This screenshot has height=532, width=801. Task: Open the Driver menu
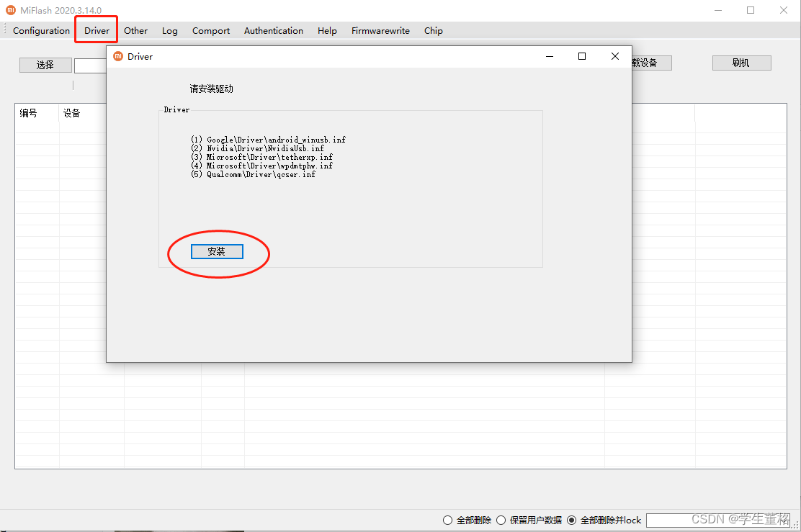point(97,31)
